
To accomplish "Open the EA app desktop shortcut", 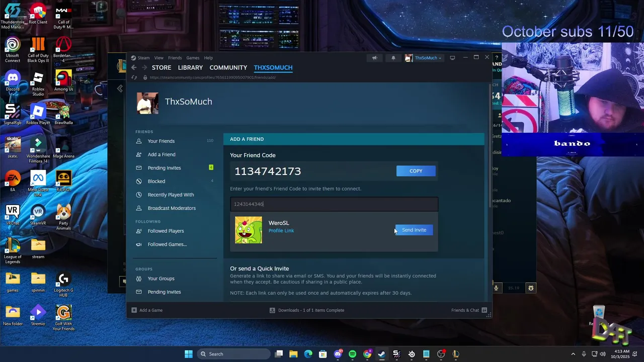I will 13,182.
